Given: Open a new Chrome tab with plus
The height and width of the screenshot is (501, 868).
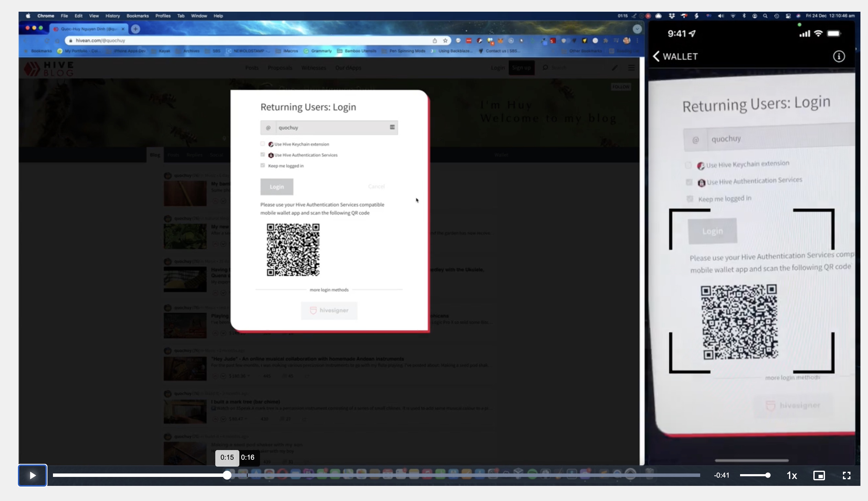Looking at the screenshot, I should pos(135,29).
